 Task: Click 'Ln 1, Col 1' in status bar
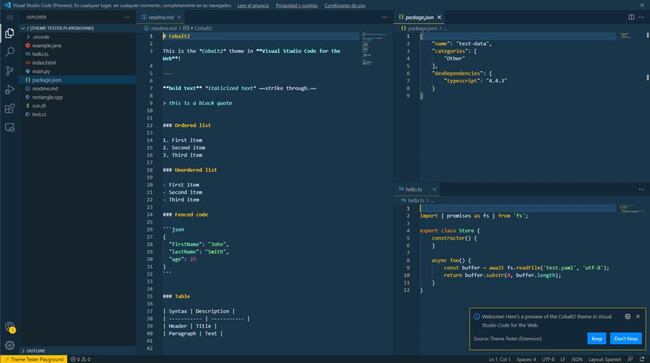[500, 359]
